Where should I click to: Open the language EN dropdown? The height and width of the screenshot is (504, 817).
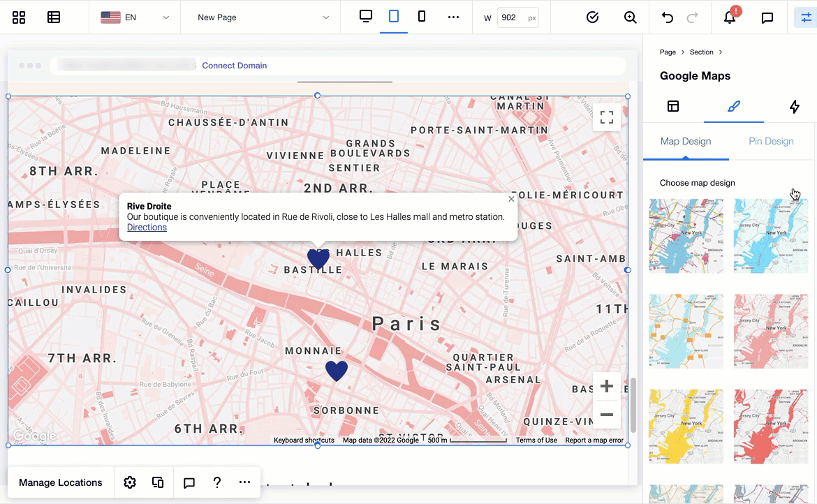coord(135,17)
